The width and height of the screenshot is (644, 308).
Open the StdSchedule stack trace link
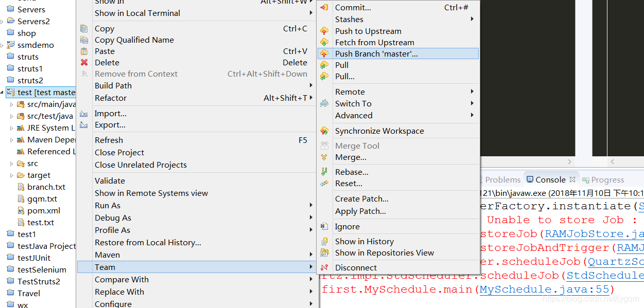coord(605,276)
